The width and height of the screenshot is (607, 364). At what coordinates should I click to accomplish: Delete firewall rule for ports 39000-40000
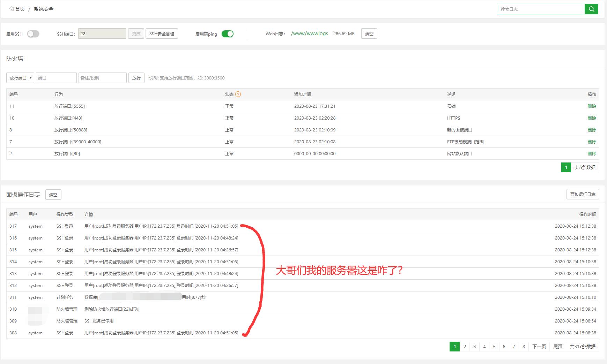(592, 142)
